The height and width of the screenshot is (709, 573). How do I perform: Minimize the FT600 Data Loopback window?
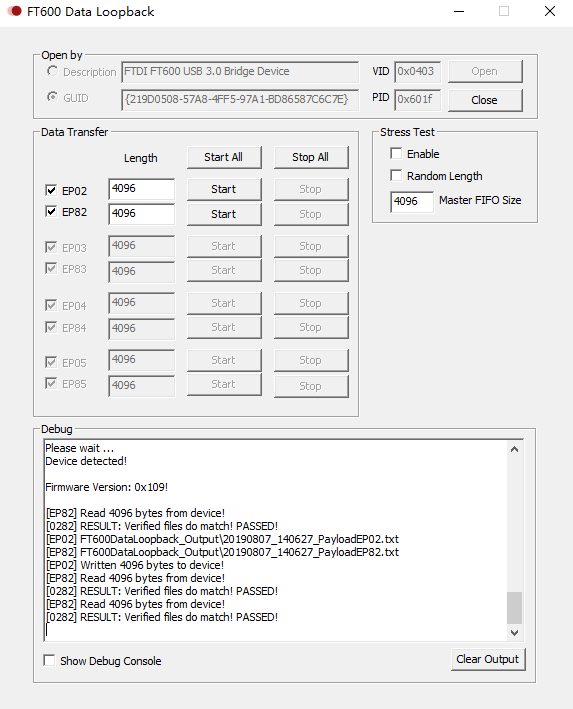pos(459,11)
